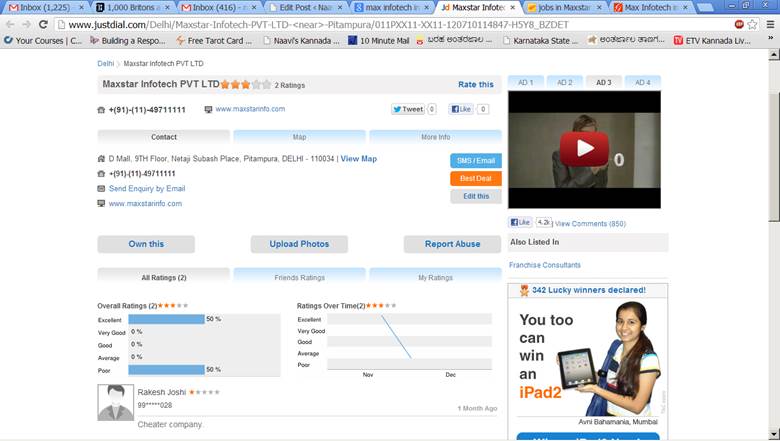Switch to jobs in Maxstar browser tab
The width and height of the screenshot is (780, 441).
(x=564, y=7)
